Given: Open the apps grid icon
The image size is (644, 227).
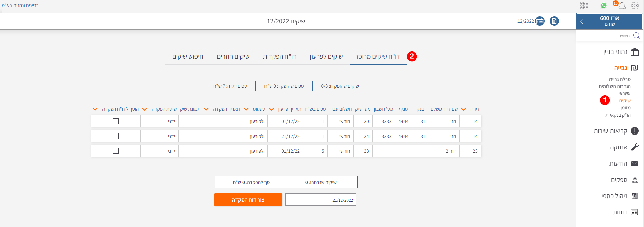Looking at the screenshot, I should tap(584, 5).
